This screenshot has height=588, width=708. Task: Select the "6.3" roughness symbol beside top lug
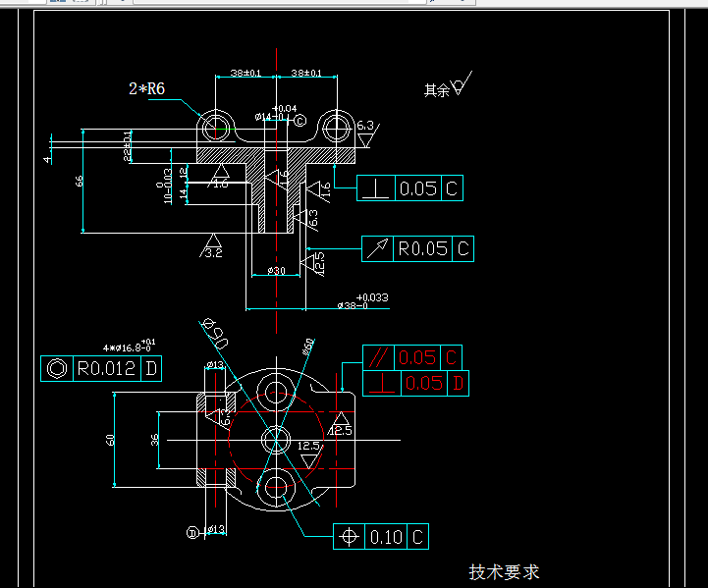point(367,134)
